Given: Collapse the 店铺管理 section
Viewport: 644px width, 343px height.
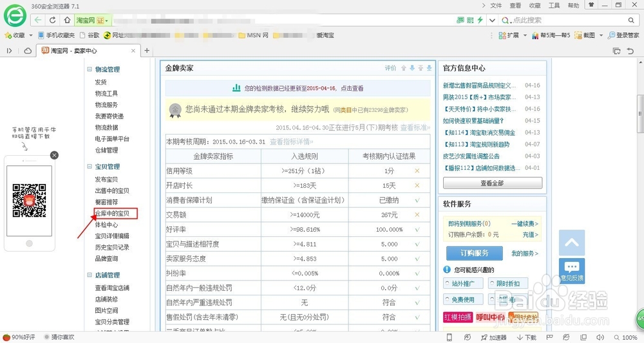Looking at the screenshot, I should pos(89,275).
